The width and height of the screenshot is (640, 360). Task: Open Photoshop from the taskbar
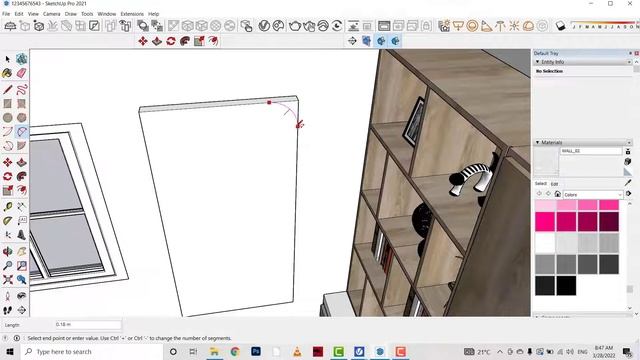pyautogui.click(x=256, y=351)
